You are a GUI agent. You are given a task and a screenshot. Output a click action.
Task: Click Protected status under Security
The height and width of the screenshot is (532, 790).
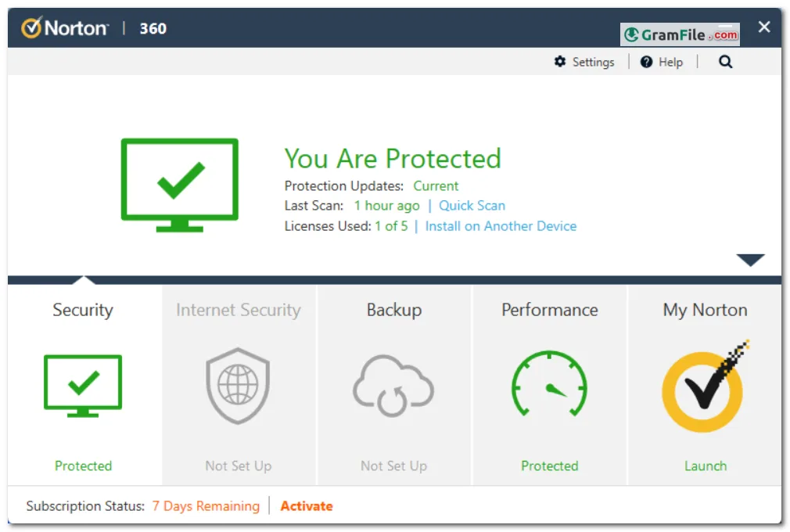[83, 466]
